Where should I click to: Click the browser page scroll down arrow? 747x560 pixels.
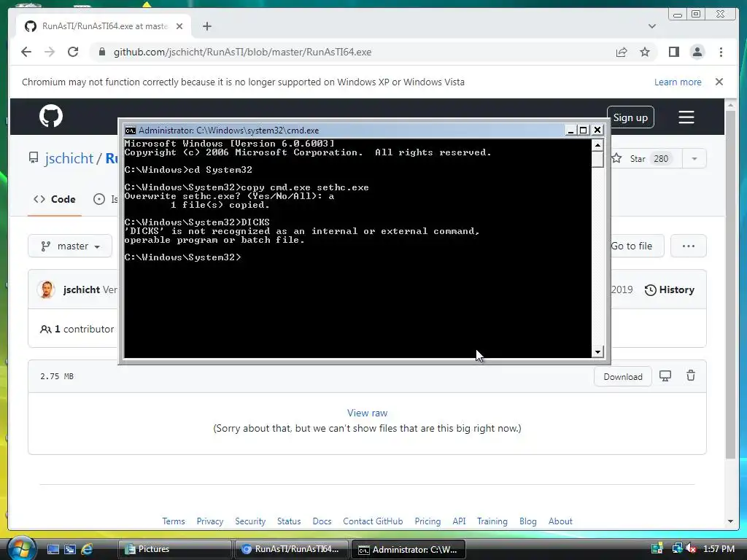730,521
